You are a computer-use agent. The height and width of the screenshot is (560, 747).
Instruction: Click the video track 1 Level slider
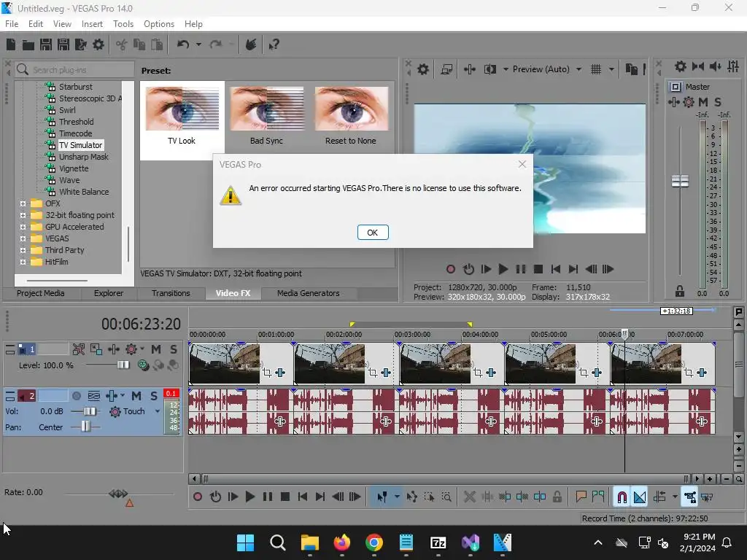[x=123, y=365]
